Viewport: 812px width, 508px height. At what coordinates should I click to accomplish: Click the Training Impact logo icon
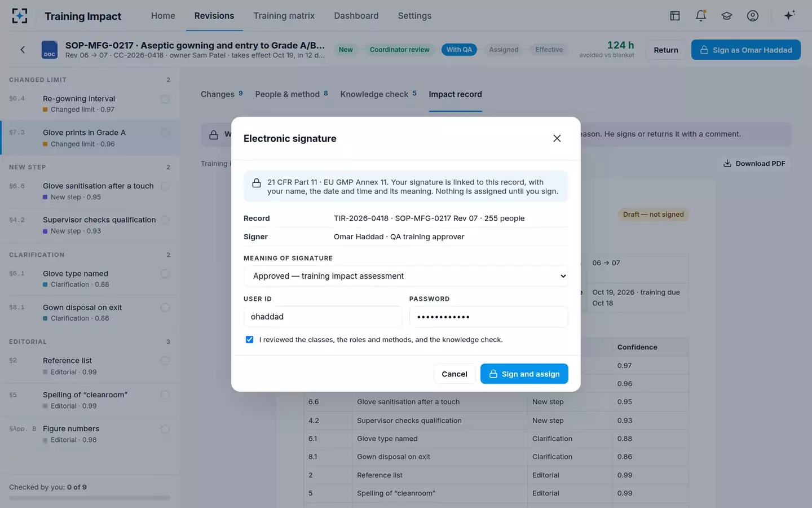[20, 16]
